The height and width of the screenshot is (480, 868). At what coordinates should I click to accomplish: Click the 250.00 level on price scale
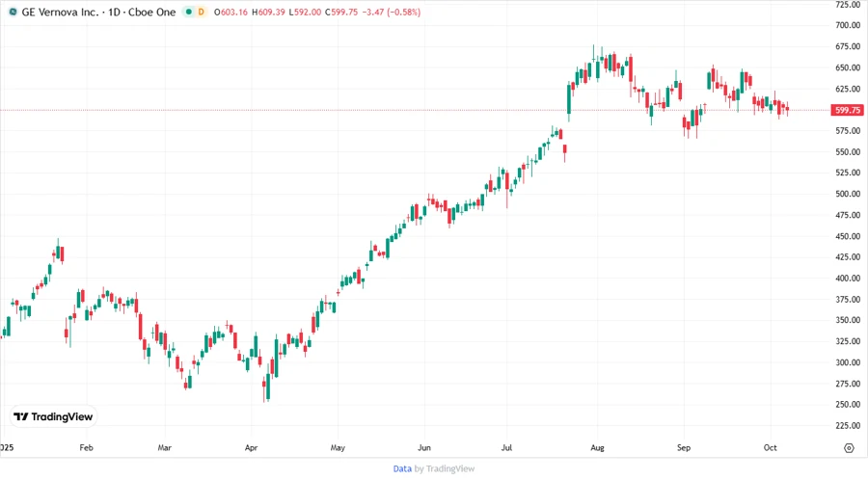click(848, 405)
